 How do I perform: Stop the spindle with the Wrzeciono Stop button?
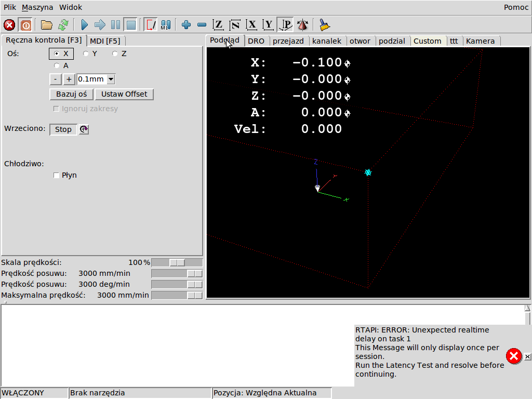pos(63,129)
